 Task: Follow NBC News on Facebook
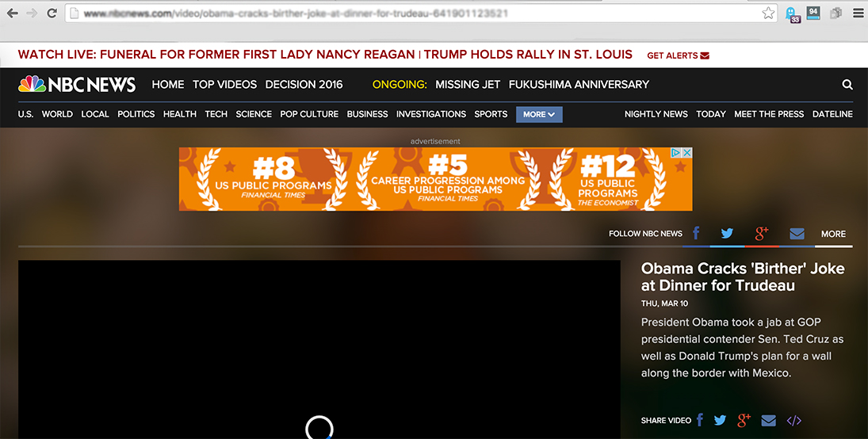point(696,233)
